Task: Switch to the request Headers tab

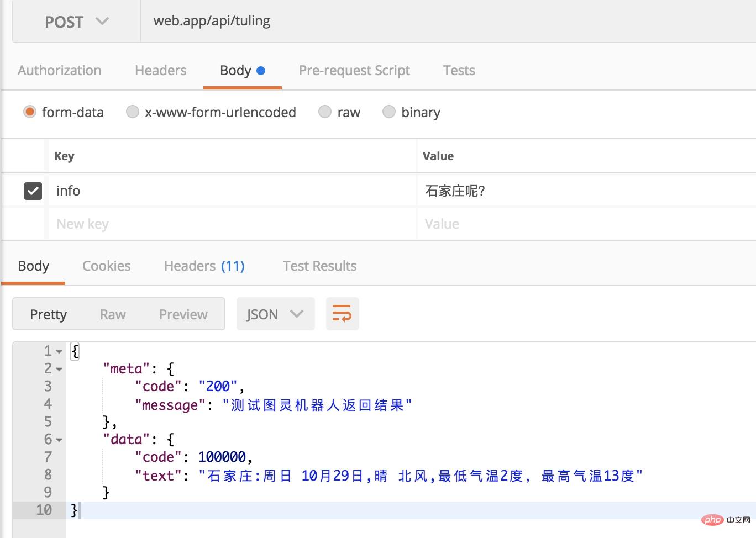Action: pos(160,70)
